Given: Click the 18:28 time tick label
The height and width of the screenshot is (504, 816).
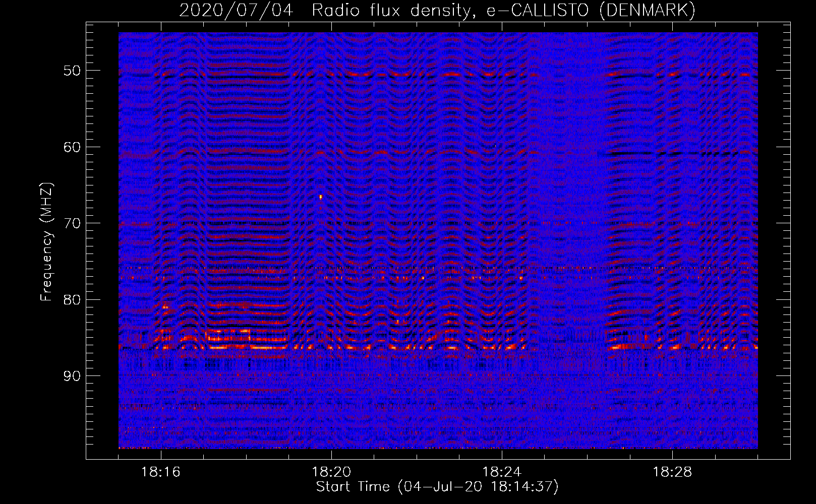Looking at the screenshot, I should click(672, 472).
